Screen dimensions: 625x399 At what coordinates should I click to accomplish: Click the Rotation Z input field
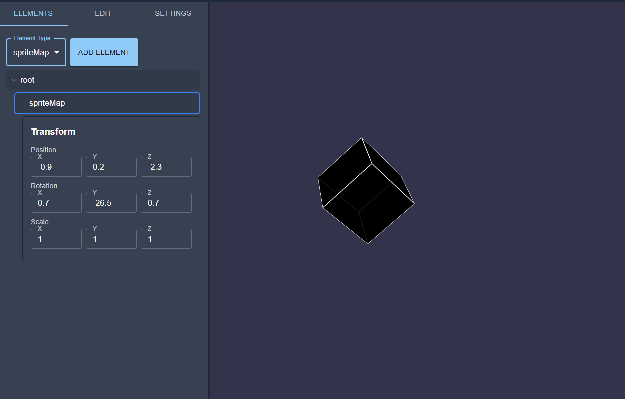pos(166,202)
